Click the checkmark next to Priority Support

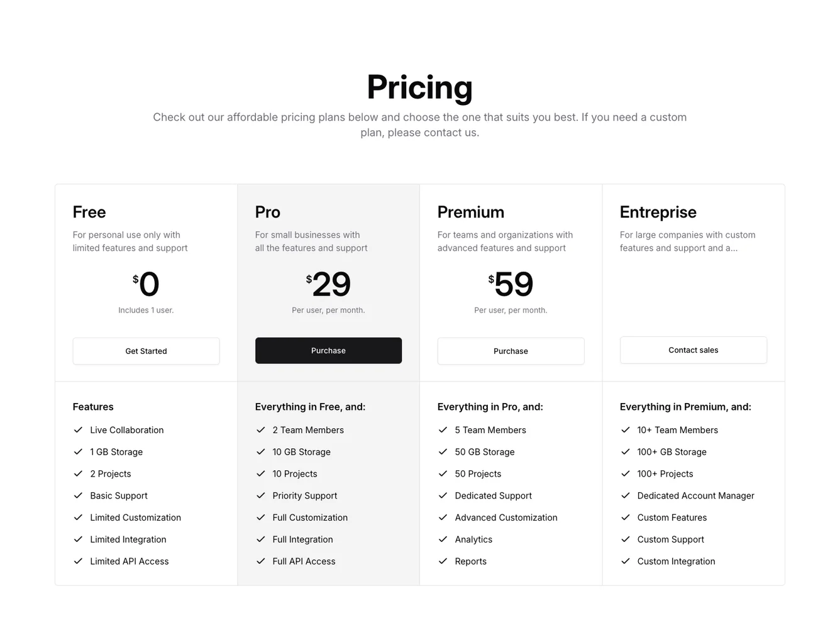[x=261, y=495]
